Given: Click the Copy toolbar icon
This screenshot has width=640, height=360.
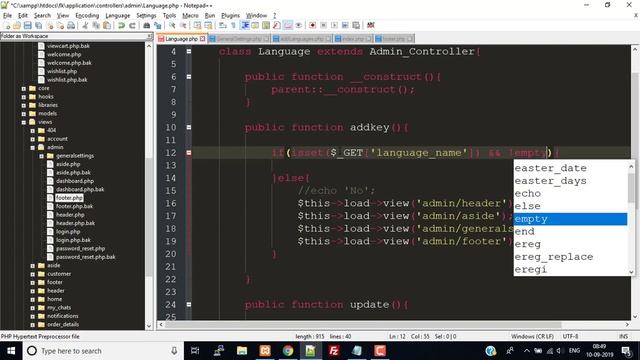Looking at the screenshot, I should point(96,25).
